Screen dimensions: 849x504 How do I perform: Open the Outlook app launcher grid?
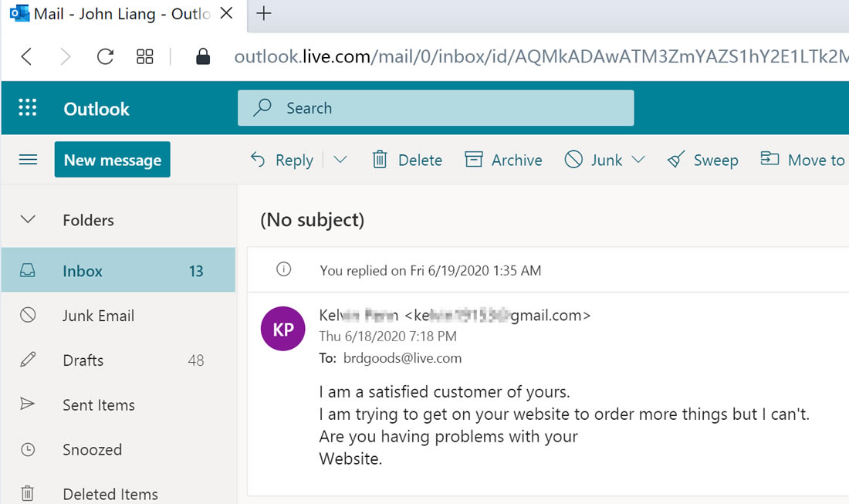click(x=28, y=107)
